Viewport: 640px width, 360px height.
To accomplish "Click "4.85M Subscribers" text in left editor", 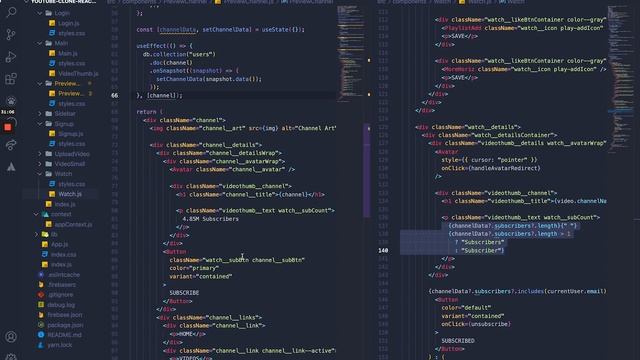I will [x=210, y=219].
